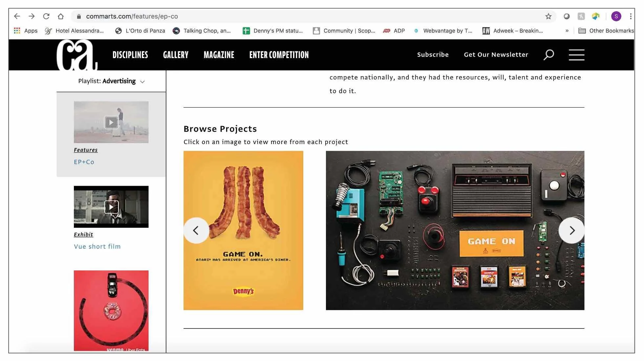Play the Features EP+Co video thumbnail
This screenshot has height=361, width=644.
tap(111, 122)
